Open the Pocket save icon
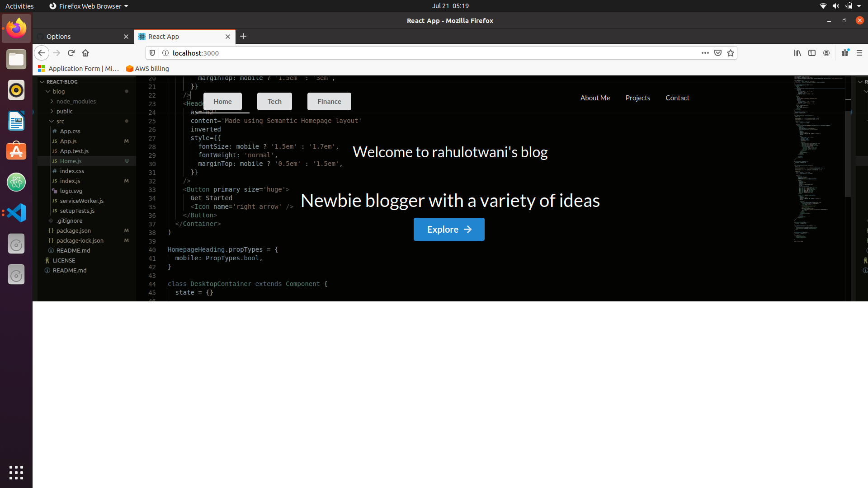 coord(718,53)
